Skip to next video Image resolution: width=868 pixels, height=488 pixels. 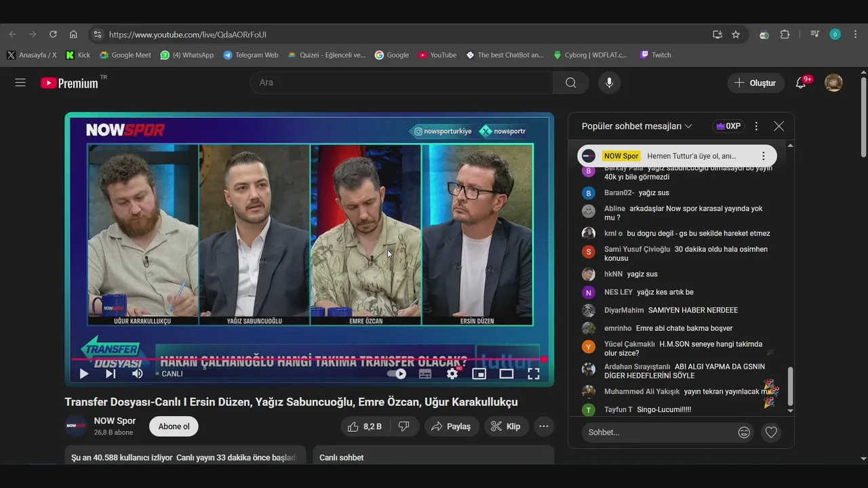click(111, 373)
